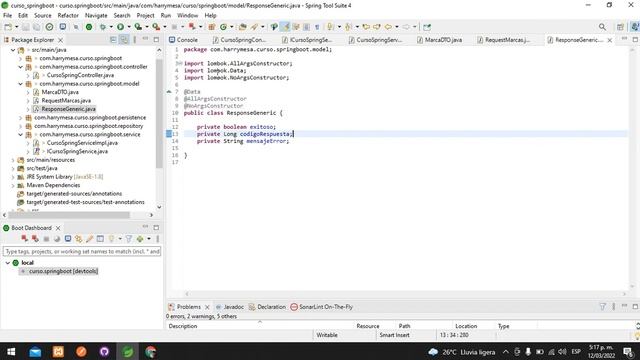Open the Refactor menu
The image size is (640, 360).
pos(68,16)
